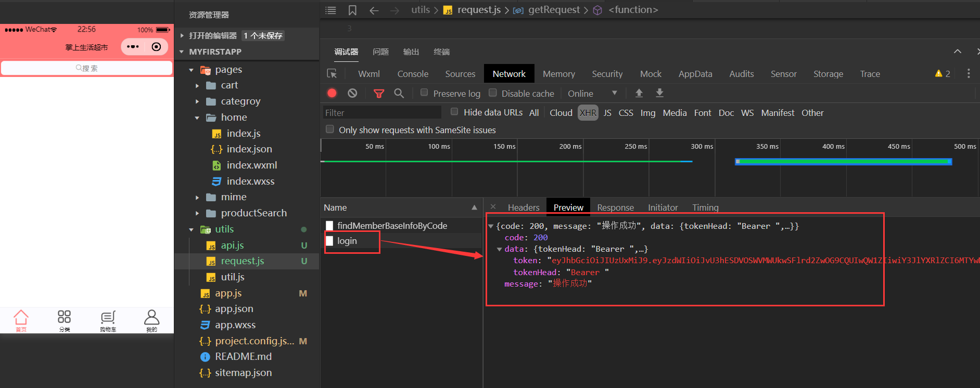Image resolution: width=980 pixels, height=388 pixels.
Task: Click the editor bookmark icon
Action: coord(352,10)
